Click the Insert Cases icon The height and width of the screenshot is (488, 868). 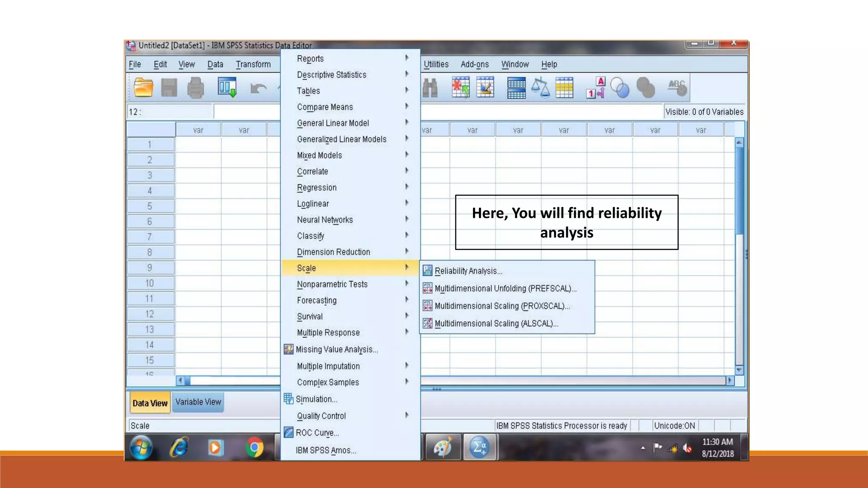461,87
